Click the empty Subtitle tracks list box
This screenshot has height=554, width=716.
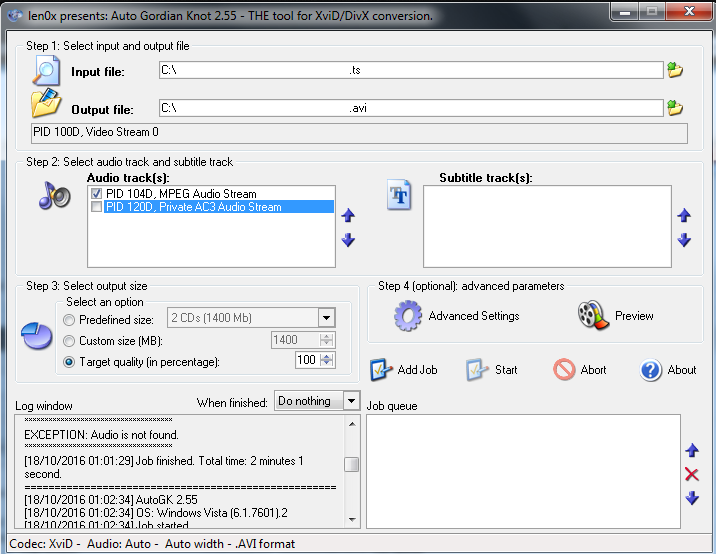(547, 226)
